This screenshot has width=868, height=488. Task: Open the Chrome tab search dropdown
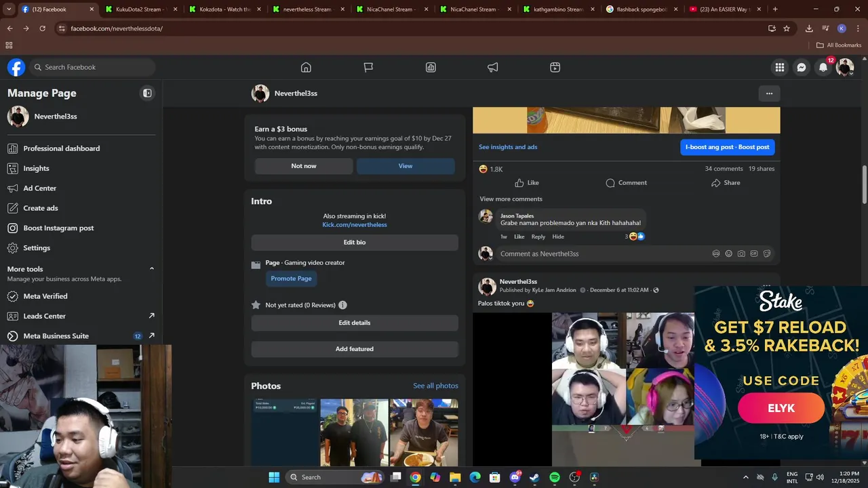[9, 9]
